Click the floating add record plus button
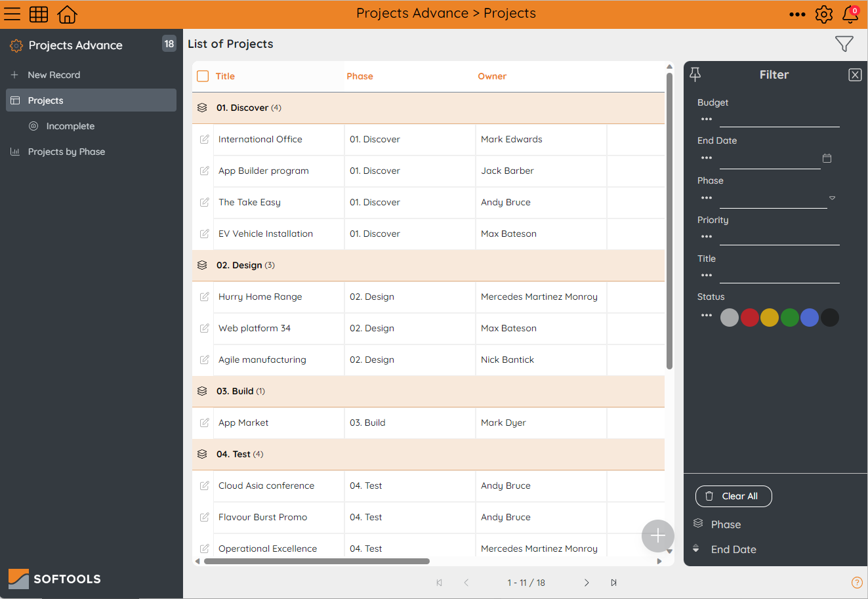868x599 pixels. tap(657, 536)
